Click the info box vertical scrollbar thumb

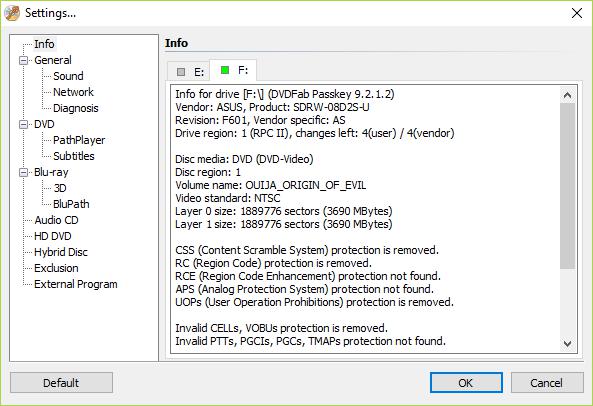tap(567, 186)
